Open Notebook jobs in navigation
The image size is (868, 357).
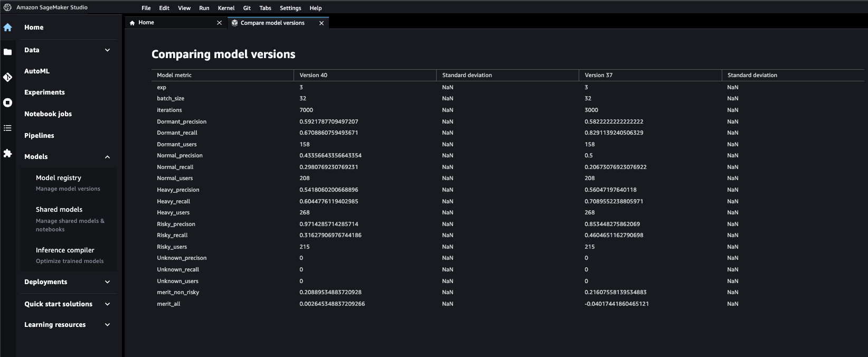[x=48, y=114]
